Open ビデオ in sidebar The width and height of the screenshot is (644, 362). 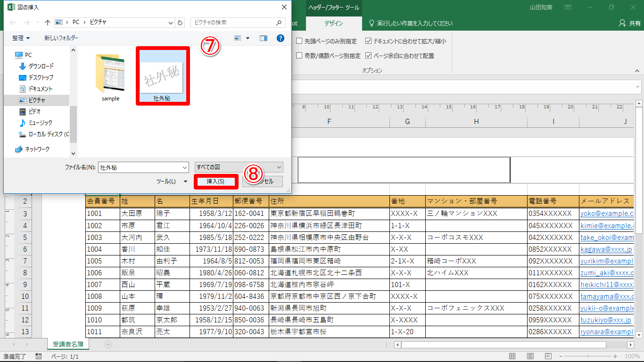pyautogui.click(x=30, y=111)
